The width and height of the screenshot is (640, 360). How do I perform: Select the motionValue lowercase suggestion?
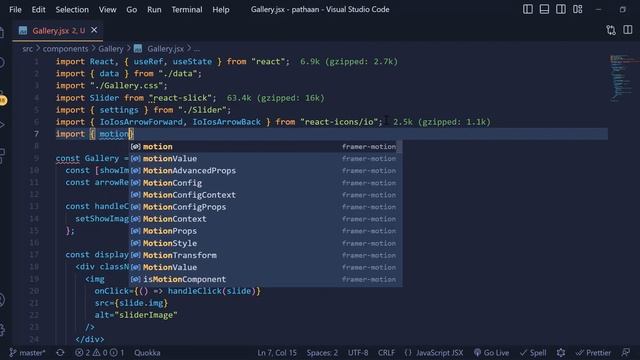click(263, 158)
